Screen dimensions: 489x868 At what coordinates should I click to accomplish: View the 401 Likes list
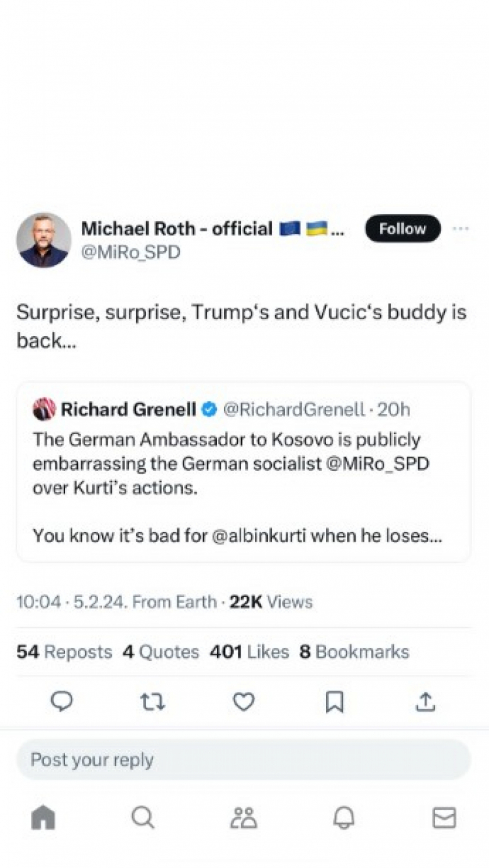click(249, 652)
